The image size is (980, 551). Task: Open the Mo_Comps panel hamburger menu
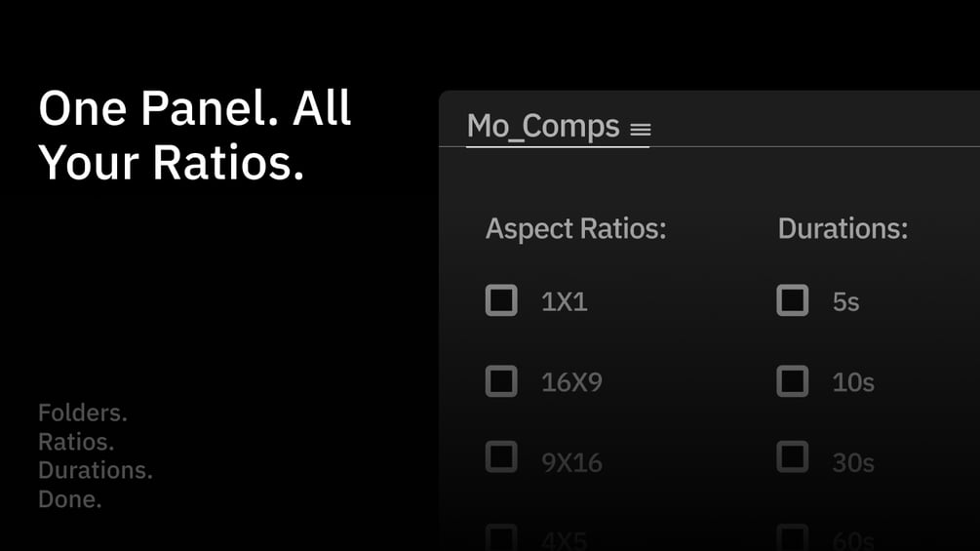point(640,129)
